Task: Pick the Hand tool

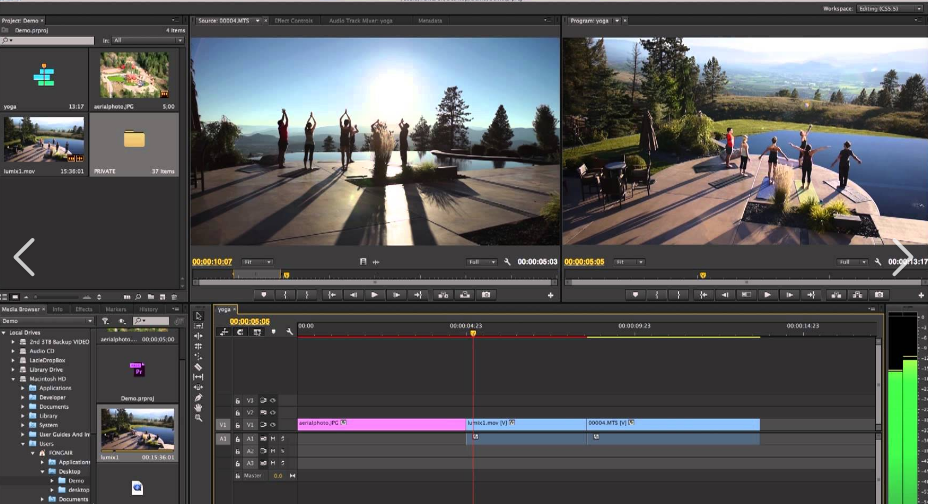Action: click(x=199, y=407)
